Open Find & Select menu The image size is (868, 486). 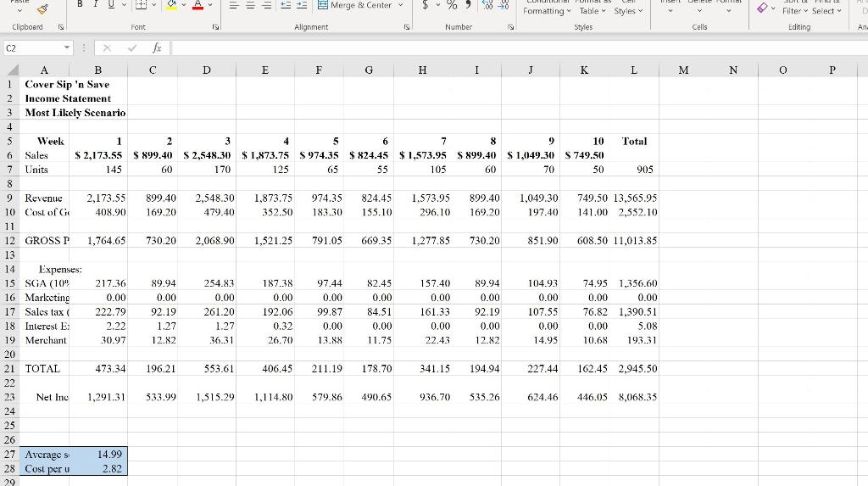(827, 8)
